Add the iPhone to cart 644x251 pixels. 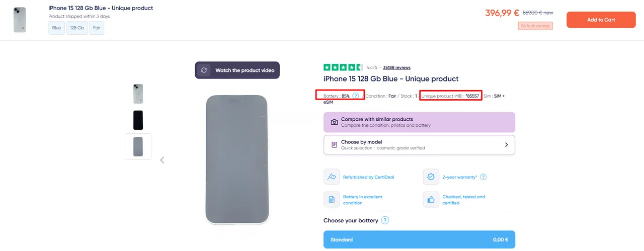click(601, 20)
